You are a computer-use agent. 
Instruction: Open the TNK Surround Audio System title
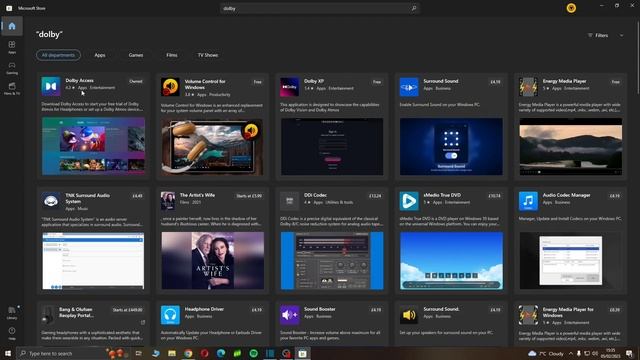coord(87,198)
